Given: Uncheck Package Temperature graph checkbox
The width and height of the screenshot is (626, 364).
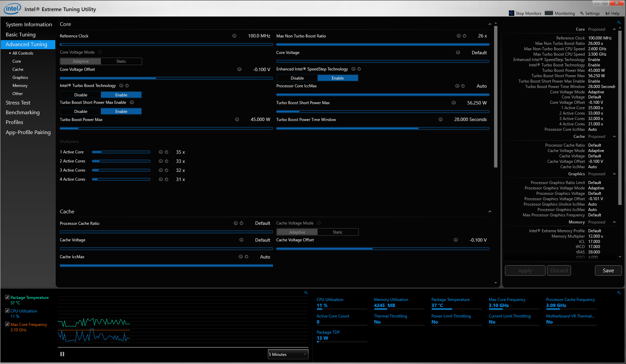Looking at the screenshot, I should click(7, 297).
